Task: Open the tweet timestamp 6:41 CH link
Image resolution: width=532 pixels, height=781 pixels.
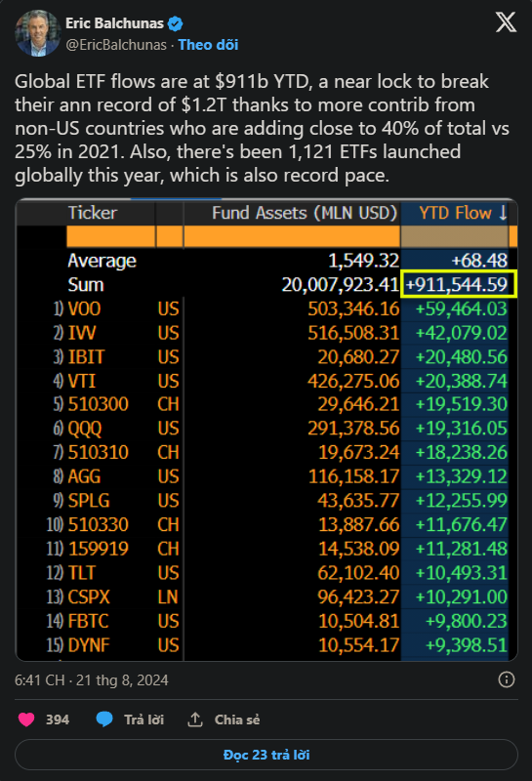Action: (92, 680)
